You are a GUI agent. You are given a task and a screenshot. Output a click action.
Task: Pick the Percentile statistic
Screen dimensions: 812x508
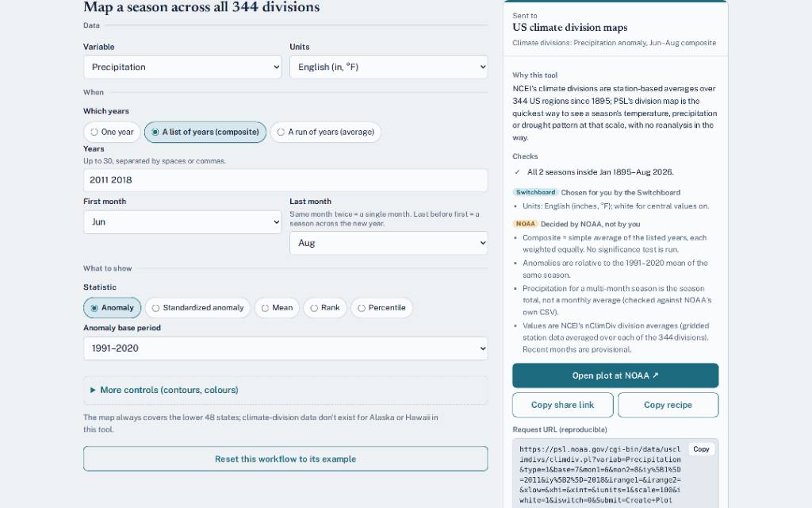point(381,308)
